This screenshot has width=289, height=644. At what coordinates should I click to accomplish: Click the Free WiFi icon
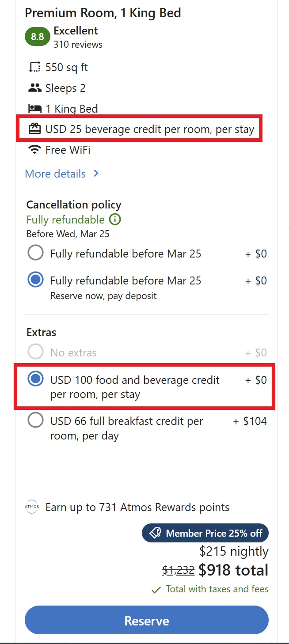[x=34, y=150]
